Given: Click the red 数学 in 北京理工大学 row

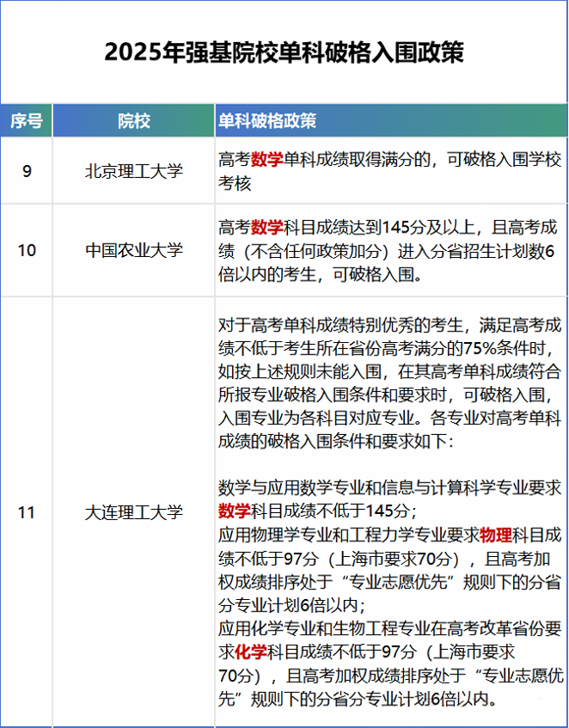Looking at the screenshot, I should coord(266,160).
